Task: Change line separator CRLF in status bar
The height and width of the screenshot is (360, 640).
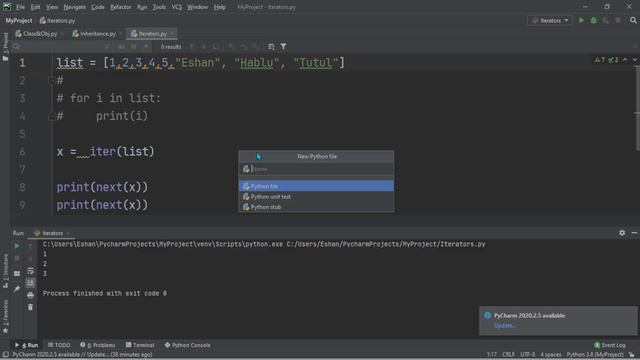Action: point(509,355)
